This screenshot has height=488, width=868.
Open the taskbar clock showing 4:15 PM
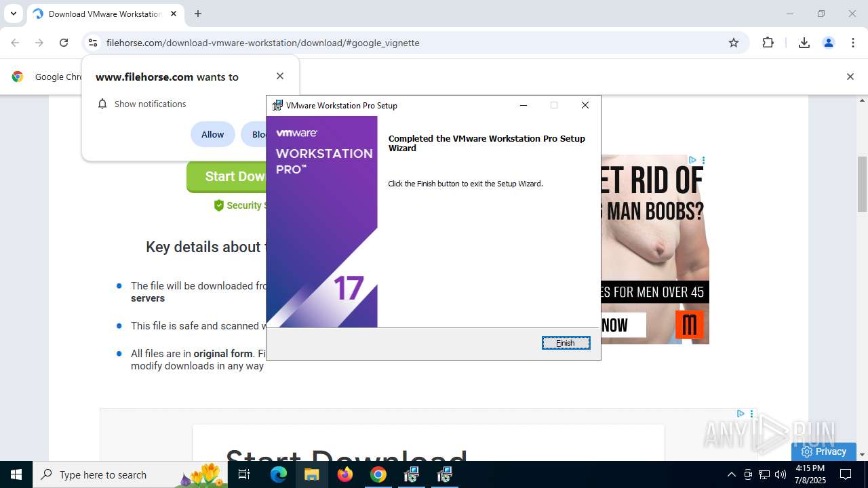[810, 474]
